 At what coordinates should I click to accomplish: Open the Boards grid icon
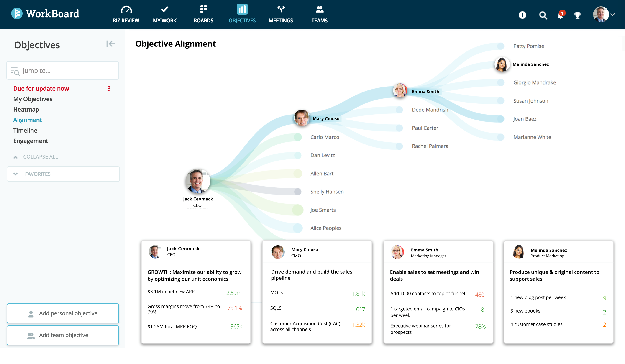[x=203, y=9]
